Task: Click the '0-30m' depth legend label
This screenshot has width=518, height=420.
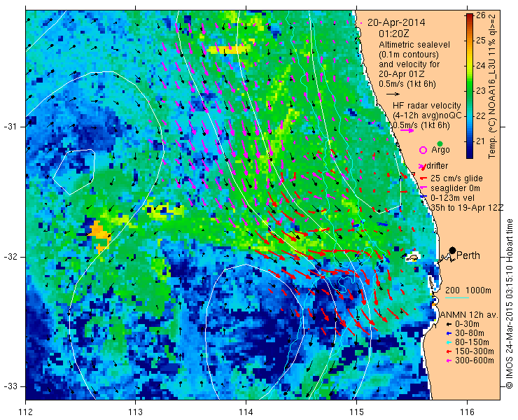Action: click(467, 324)
